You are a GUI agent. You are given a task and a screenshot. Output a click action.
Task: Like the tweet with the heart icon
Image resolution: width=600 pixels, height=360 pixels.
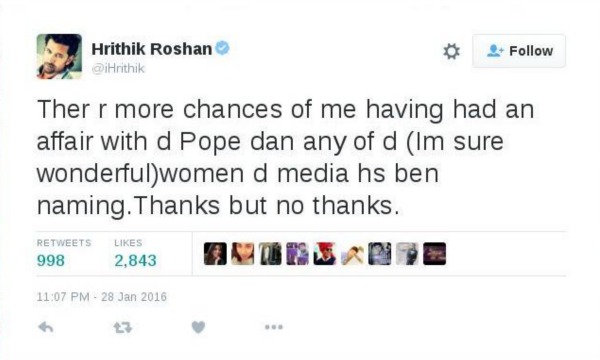(198, 327)
